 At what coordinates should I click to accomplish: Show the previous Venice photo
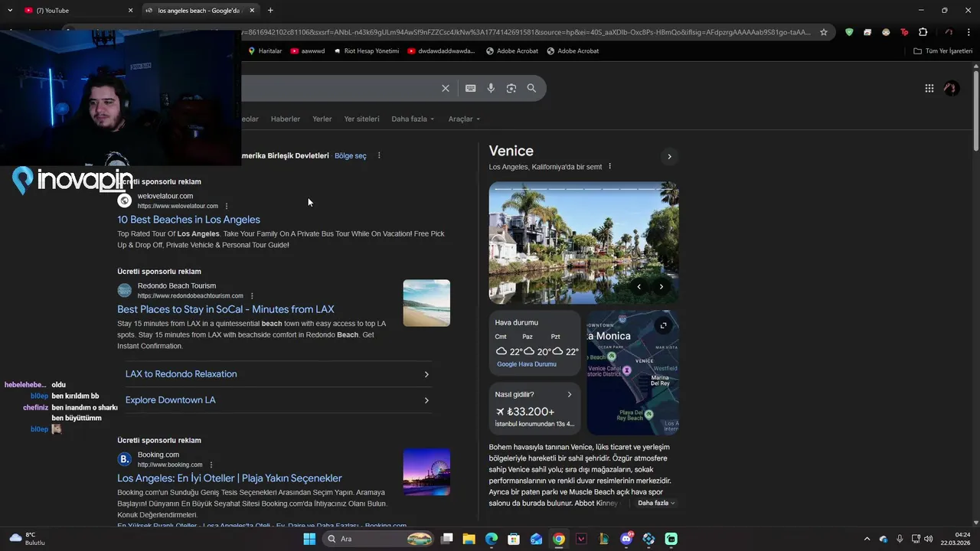639,287
